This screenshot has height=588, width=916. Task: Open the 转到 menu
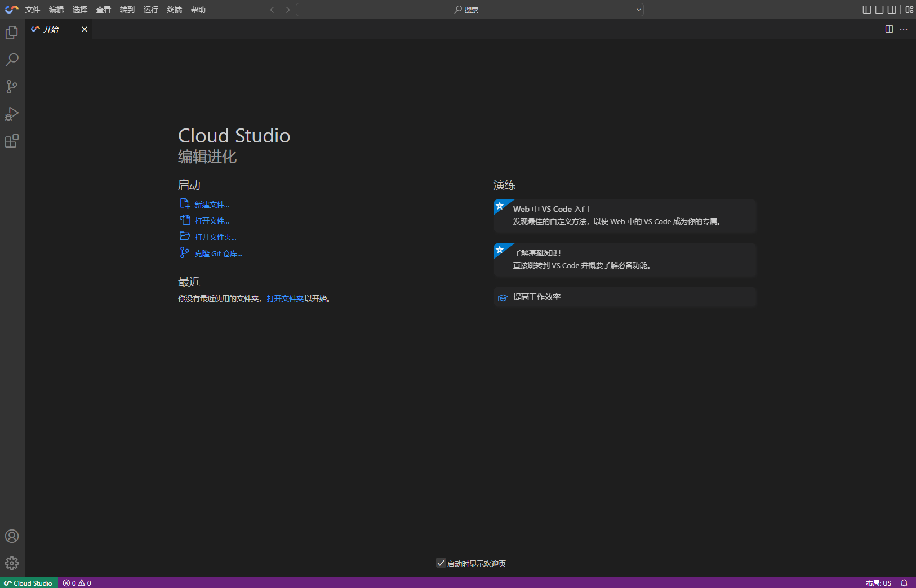(x=127, y=10)
